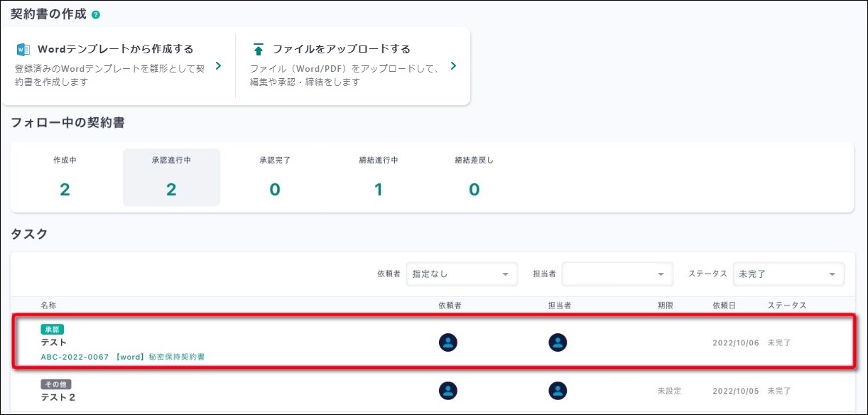Viewport: 868px width, 415px height.
Task: Open the 依頼者 filter dropdown
Action: click(462, 274)
